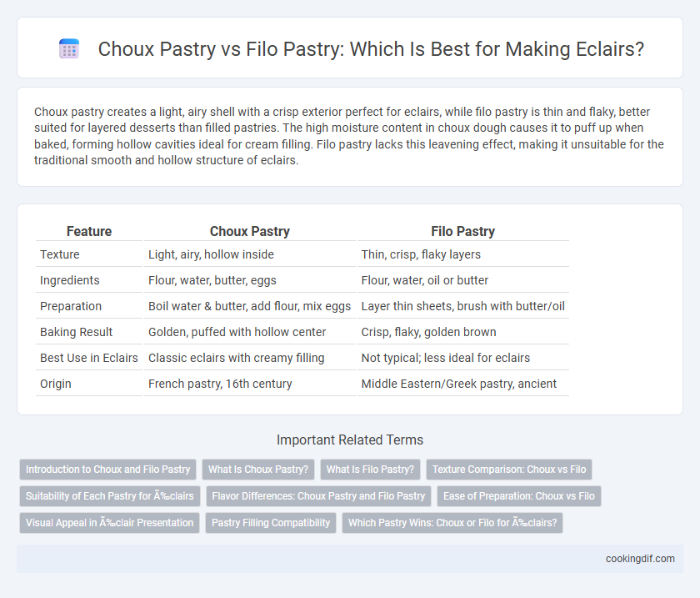Select the 'What Is Choux Pastry?' tag

pos(258,470)
